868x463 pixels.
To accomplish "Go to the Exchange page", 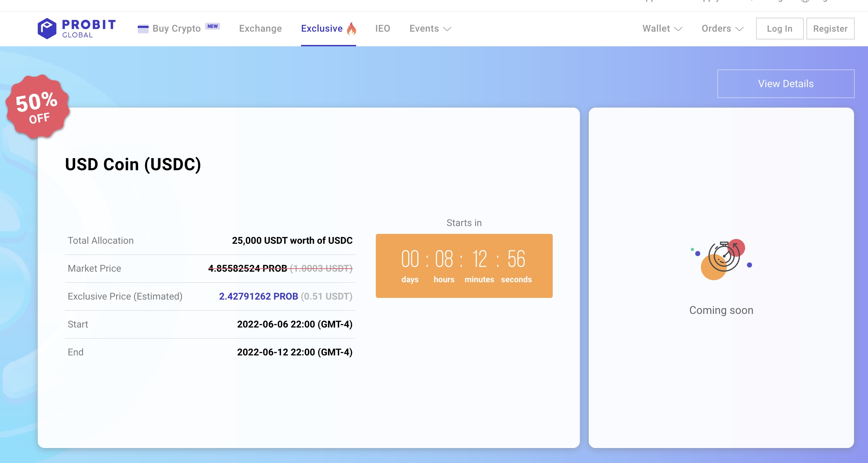I will [260, 29].
